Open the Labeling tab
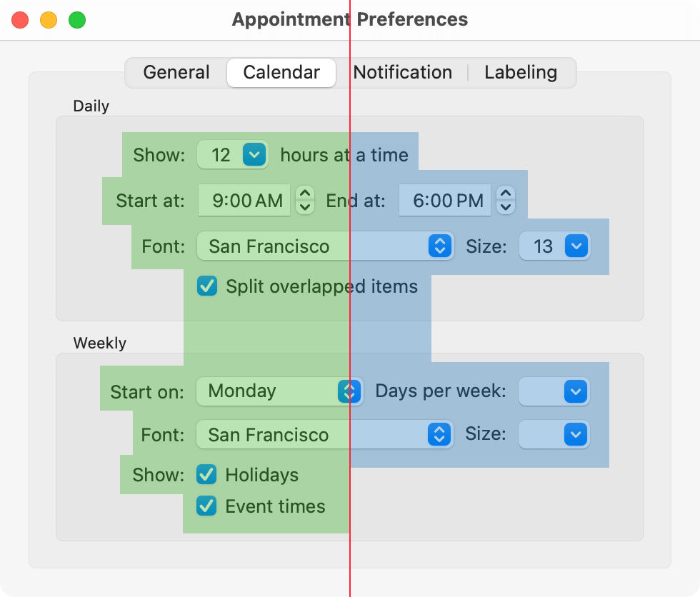The width and height of the screenshot is (700, 597). click(x=521, y=73)
